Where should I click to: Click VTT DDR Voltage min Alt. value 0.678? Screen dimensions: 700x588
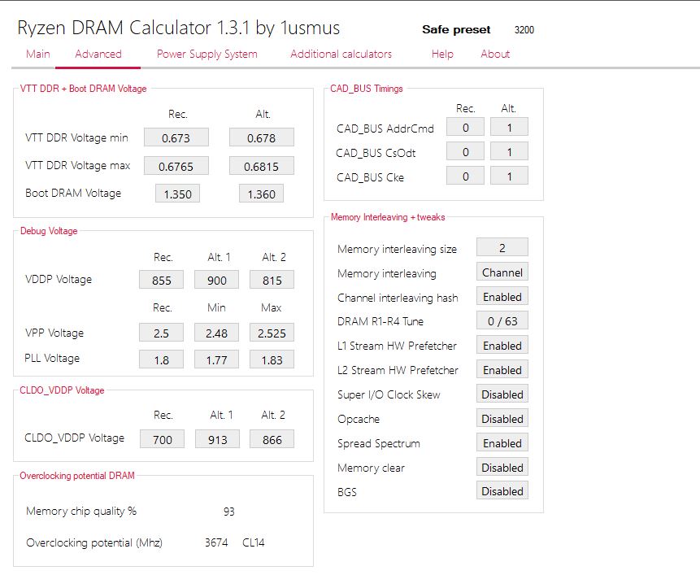point(262,137)
